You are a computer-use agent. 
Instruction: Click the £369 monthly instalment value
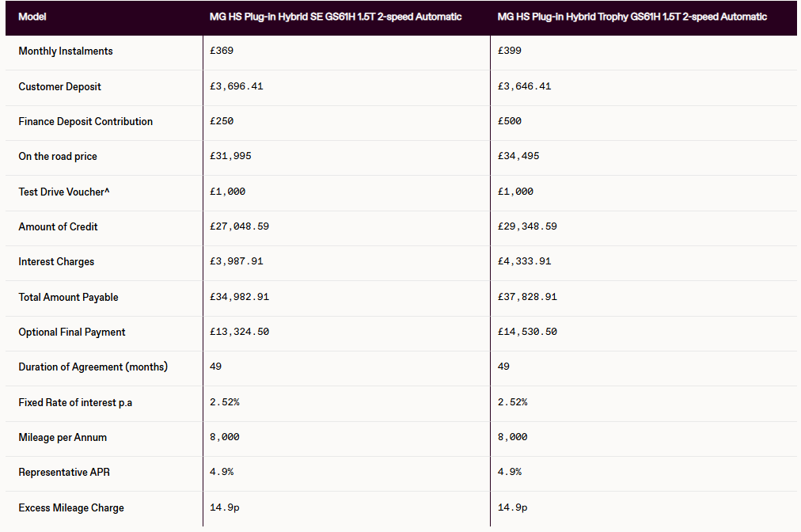222,51
